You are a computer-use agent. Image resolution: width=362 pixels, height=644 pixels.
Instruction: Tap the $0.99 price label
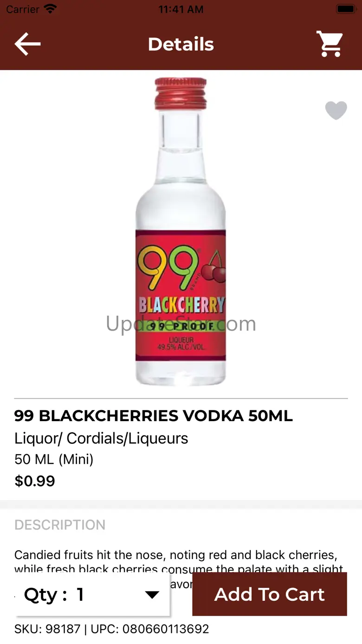(35, 481)
